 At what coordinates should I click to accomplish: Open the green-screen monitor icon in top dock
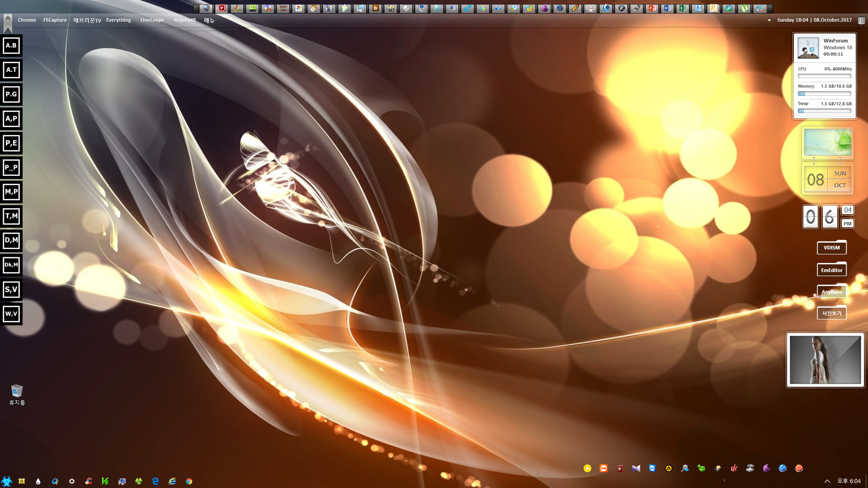point(252,8)
